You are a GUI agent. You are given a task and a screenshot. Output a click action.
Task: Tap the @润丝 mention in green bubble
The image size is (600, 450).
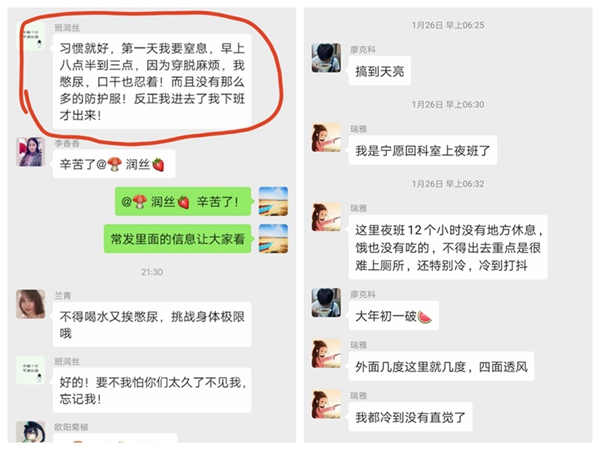click(155, 201)
